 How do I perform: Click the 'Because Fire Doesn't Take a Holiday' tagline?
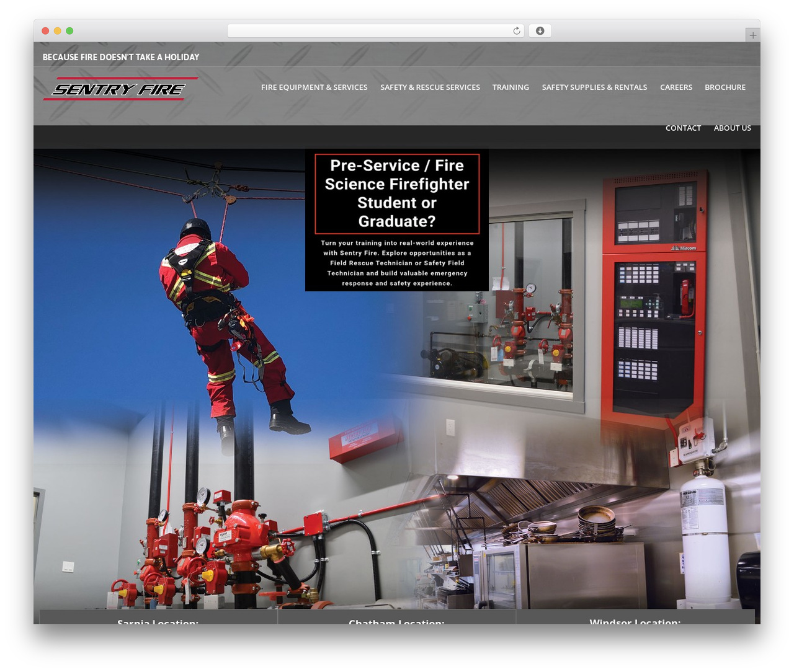tap(121, 57)
